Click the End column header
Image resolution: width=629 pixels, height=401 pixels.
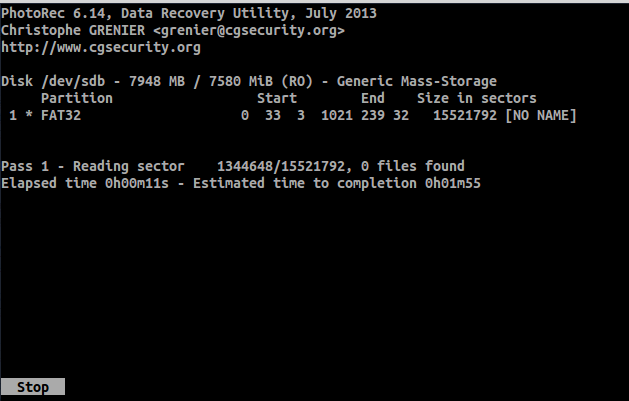click(x=373, y=98)
